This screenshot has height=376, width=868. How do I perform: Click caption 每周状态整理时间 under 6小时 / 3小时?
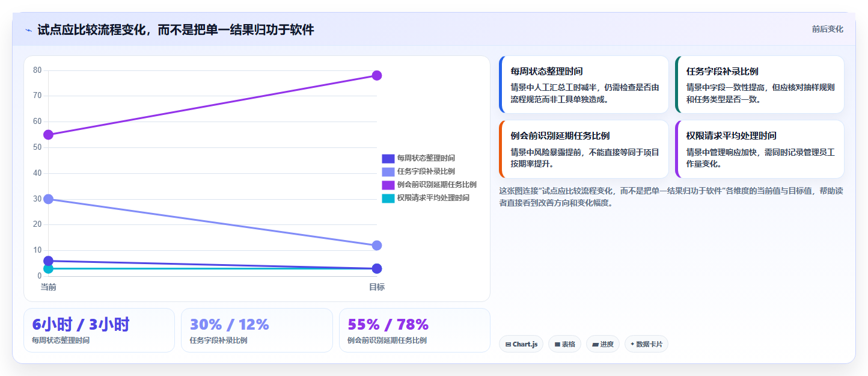pos(61,341)
